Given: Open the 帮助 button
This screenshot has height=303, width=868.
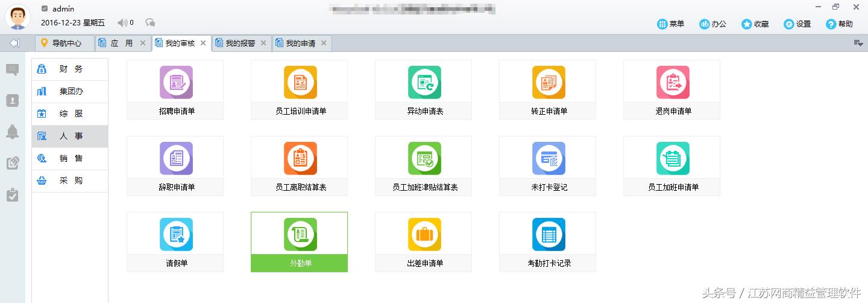Looking at the screenshot, I should click(840, 24).
